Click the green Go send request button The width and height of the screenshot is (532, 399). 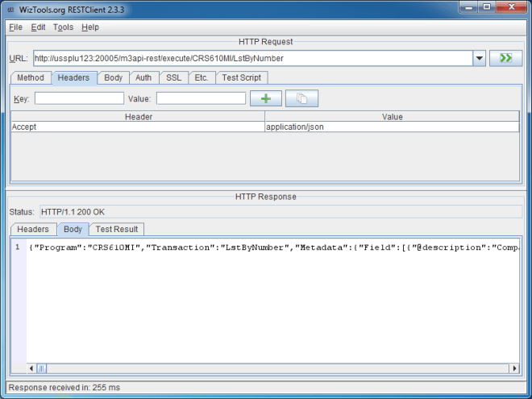pyautogui.click(x=506, y=58)
